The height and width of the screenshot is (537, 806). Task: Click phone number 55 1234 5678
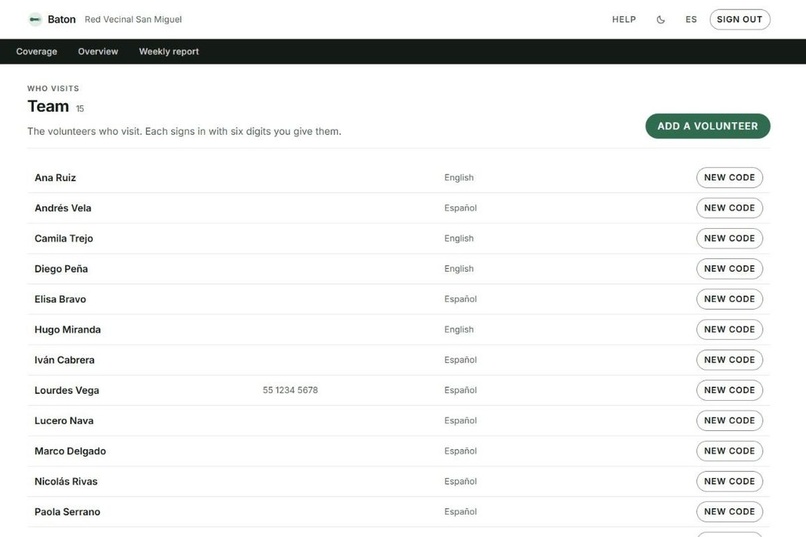(x=290, y=390)
